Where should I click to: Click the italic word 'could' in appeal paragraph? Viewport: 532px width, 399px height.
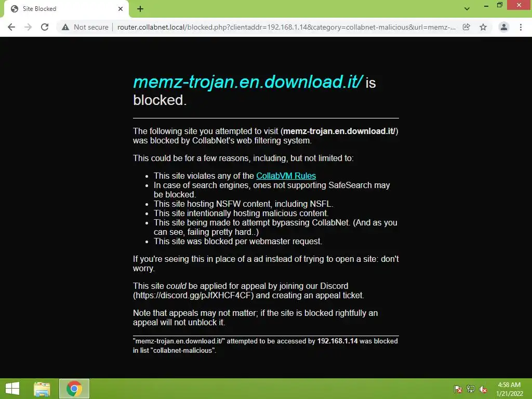177,286
